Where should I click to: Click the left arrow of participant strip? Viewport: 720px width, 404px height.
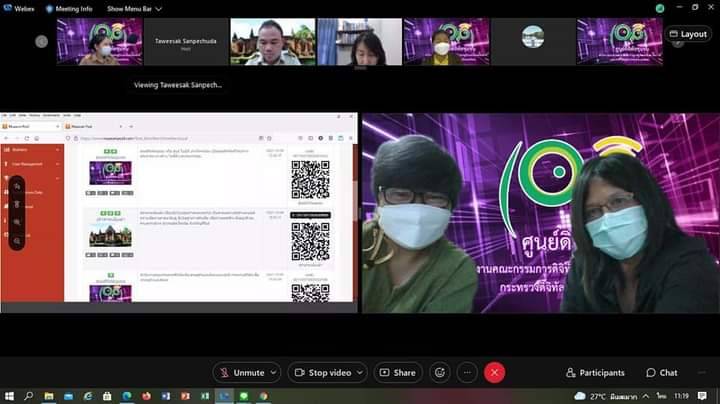[41, 42]
